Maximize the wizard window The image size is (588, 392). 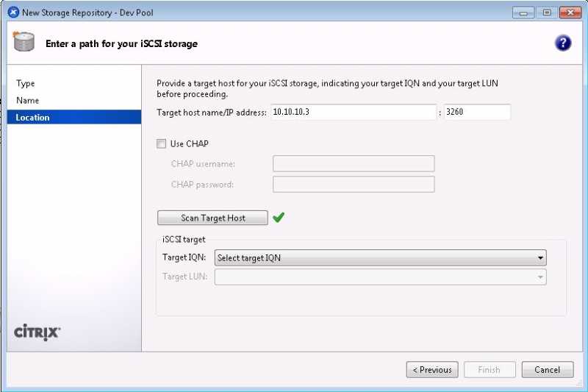547,13
